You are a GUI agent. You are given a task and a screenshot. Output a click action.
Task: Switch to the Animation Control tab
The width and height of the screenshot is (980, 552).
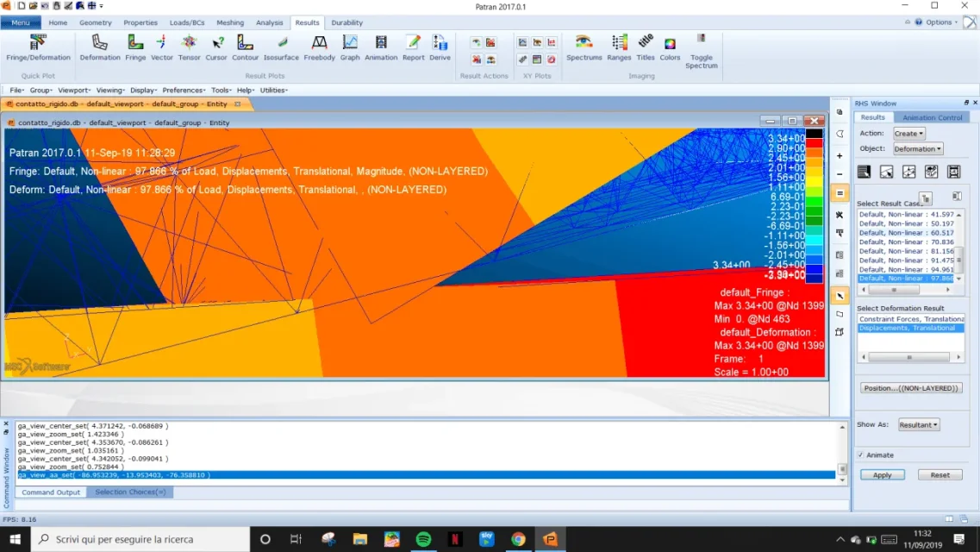point(932,117)
